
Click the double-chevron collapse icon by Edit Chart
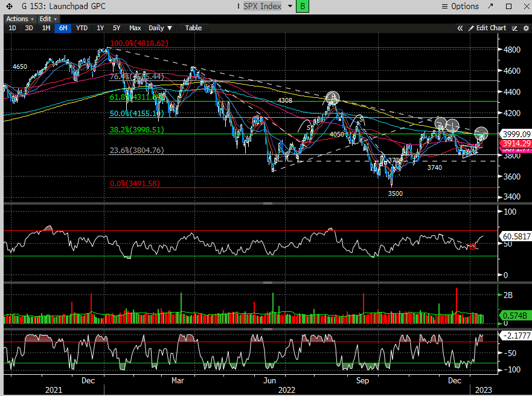[x=460, y=28]
